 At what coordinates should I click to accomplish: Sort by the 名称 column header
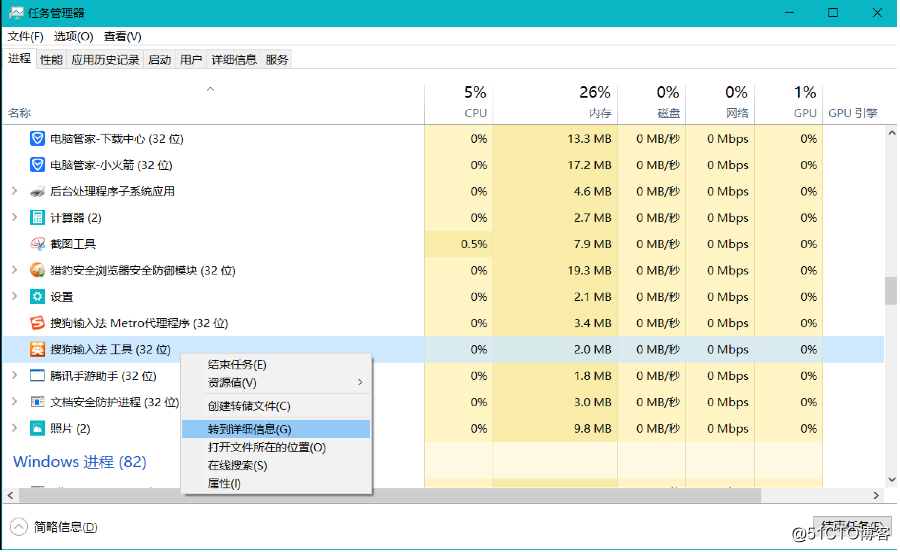[214, 103]
